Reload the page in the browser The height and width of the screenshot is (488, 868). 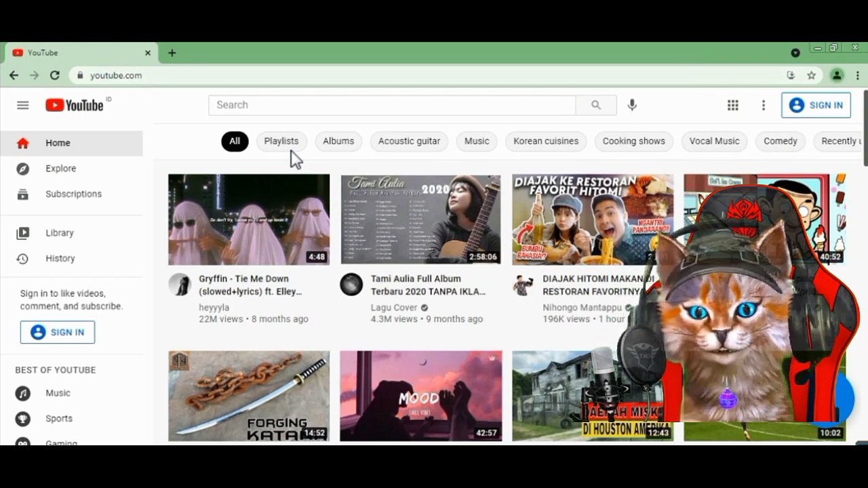[x=55, y=75]
